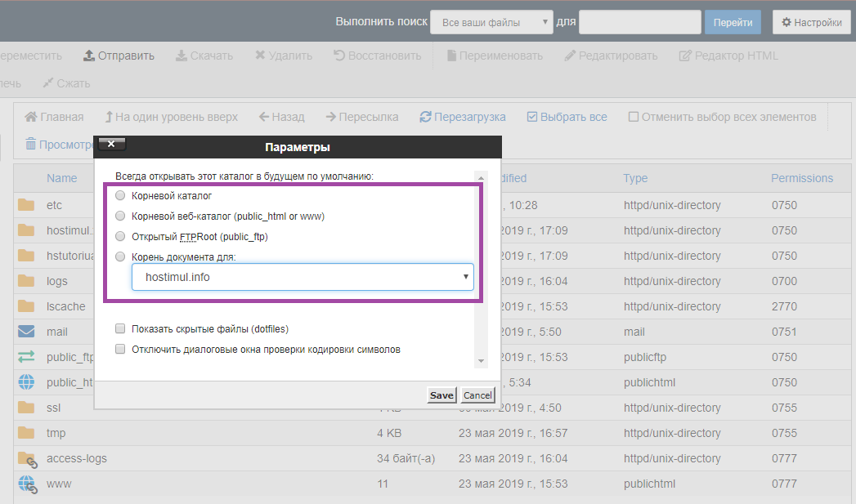Expand the Все ваши файлы search dropdown
The height and width of the screenshot is (504, 856).
pyautogui.click(x=491, y=23)
